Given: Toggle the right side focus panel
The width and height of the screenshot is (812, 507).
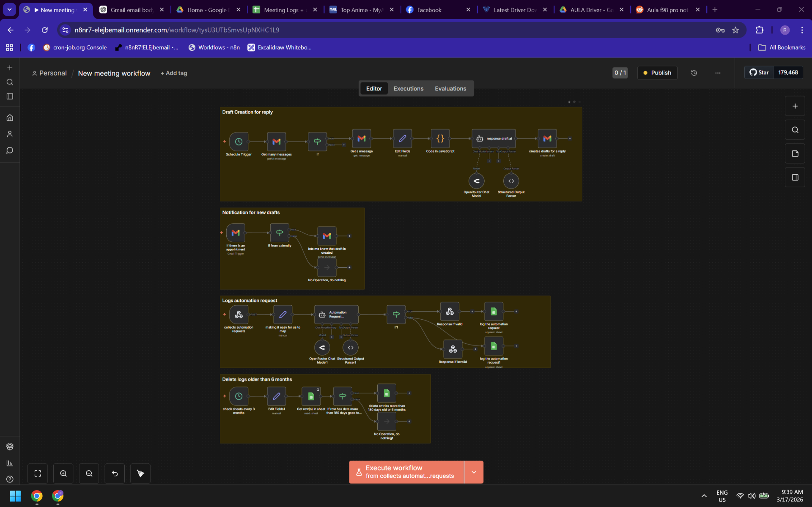Looking at the screenshot, I should pyautogui.click(x=795, y=177).
